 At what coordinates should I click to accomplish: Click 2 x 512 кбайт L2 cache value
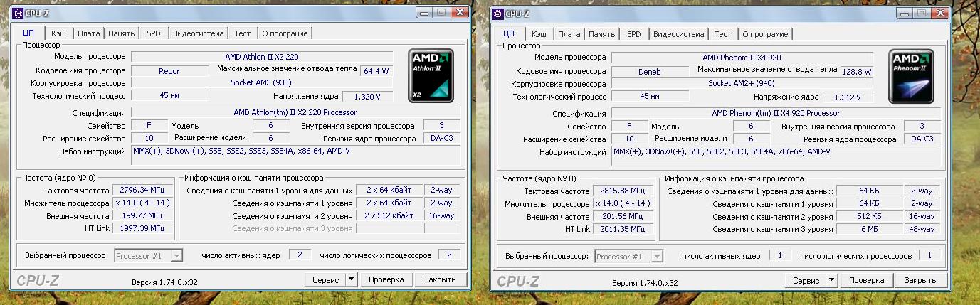(389, 216)
